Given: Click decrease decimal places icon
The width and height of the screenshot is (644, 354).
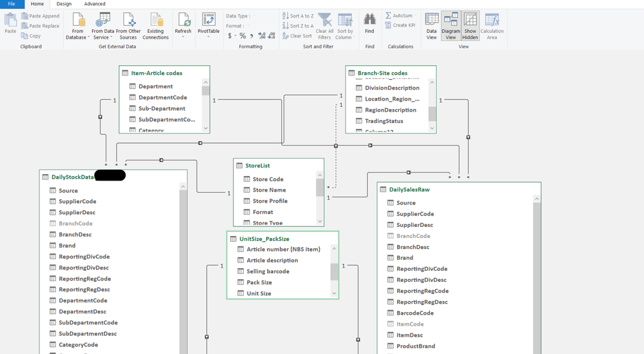Looking at the screenshot, I should point(271,35).
